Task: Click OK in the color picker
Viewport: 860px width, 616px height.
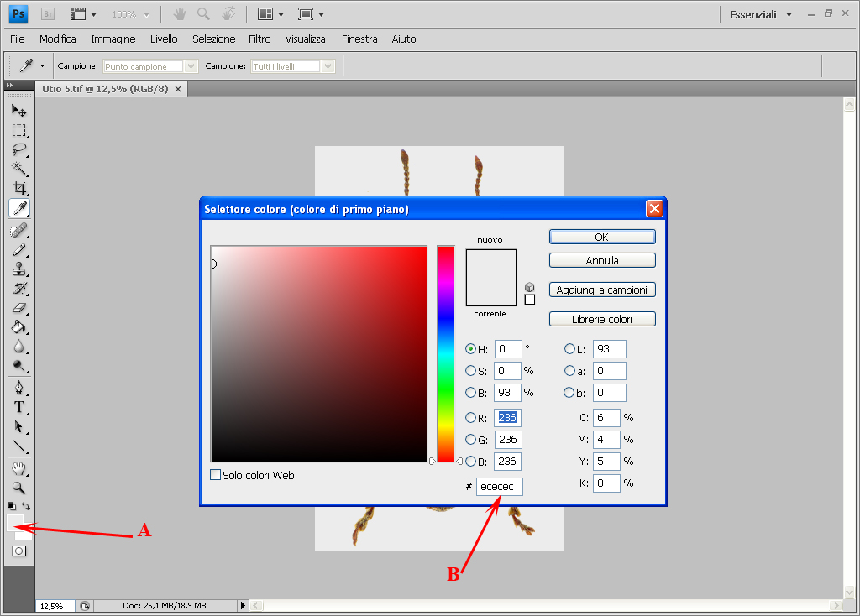Action: (601, 237)
